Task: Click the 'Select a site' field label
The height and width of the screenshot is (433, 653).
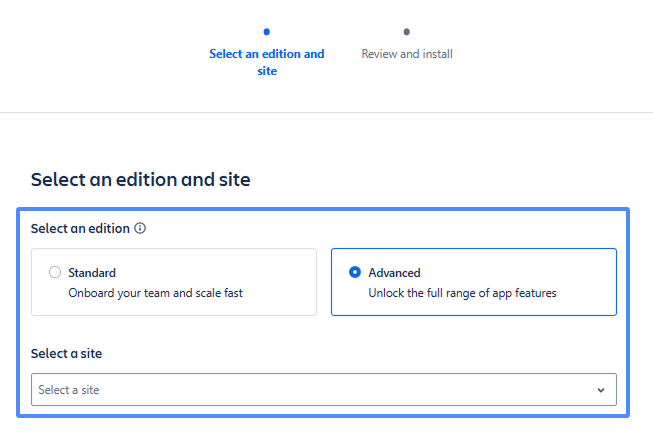Action: [x=66, y=353]
